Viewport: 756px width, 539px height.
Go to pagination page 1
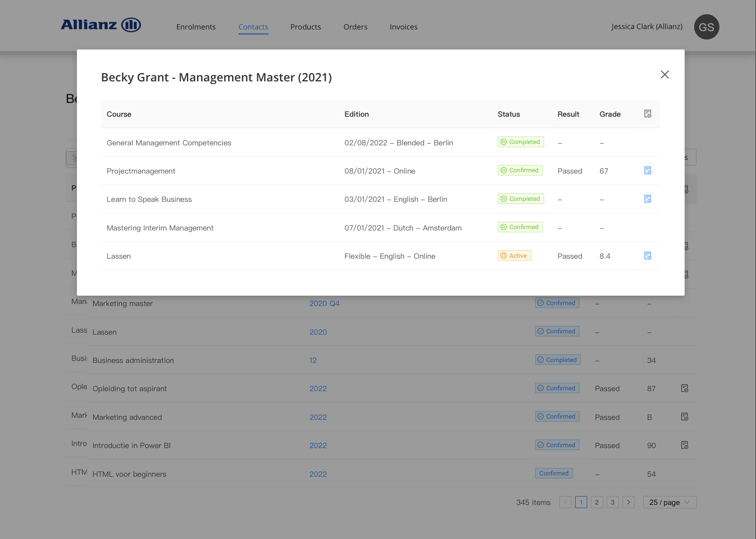pos(581,502)
